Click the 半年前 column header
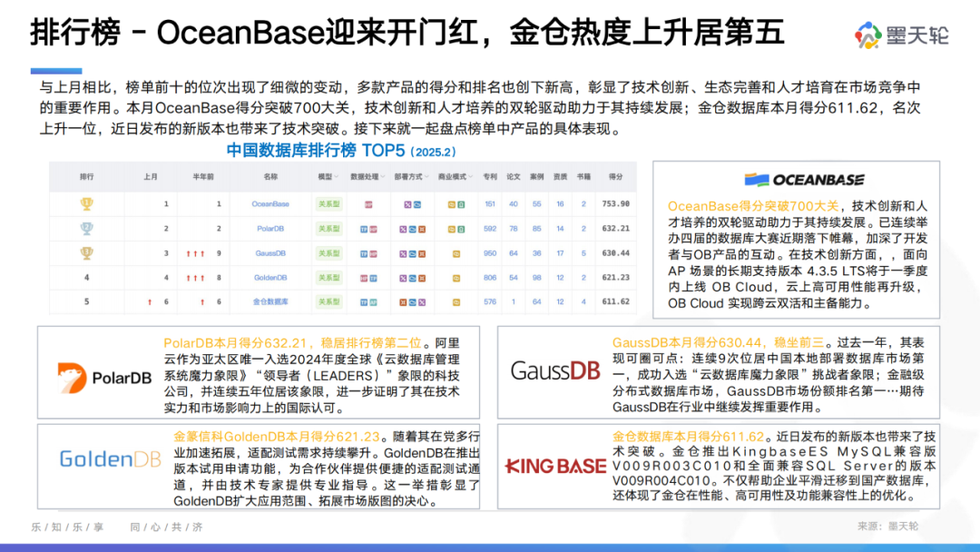980x552 pixels. 203,177
